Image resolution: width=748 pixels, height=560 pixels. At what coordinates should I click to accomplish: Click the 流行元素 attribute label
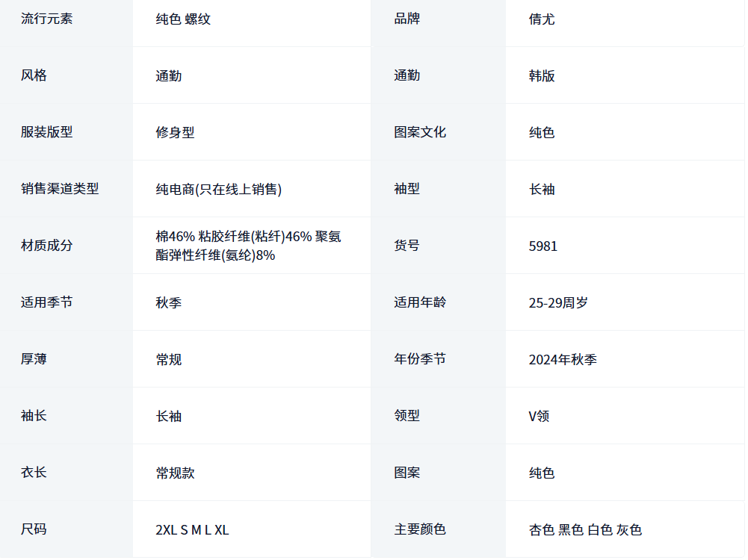pyautogui.click(x=46, y=19)
